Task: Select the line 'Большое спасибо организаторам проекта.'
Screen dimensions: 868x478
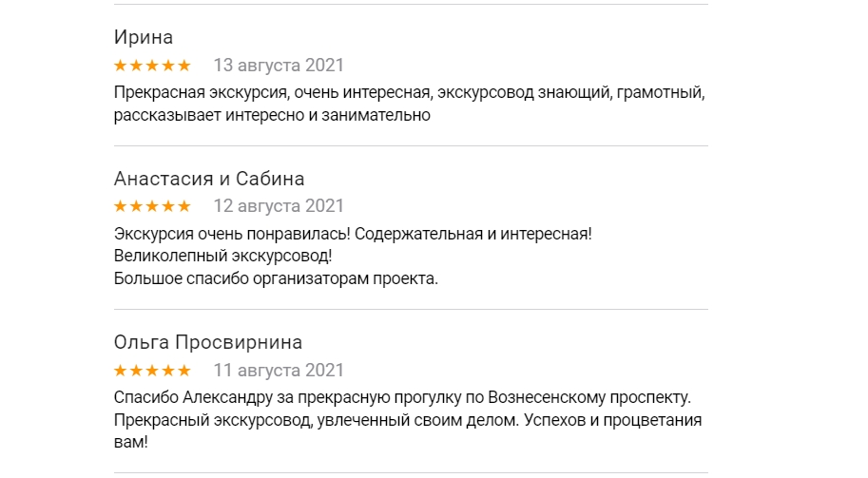Action: (x=276, y=278)
